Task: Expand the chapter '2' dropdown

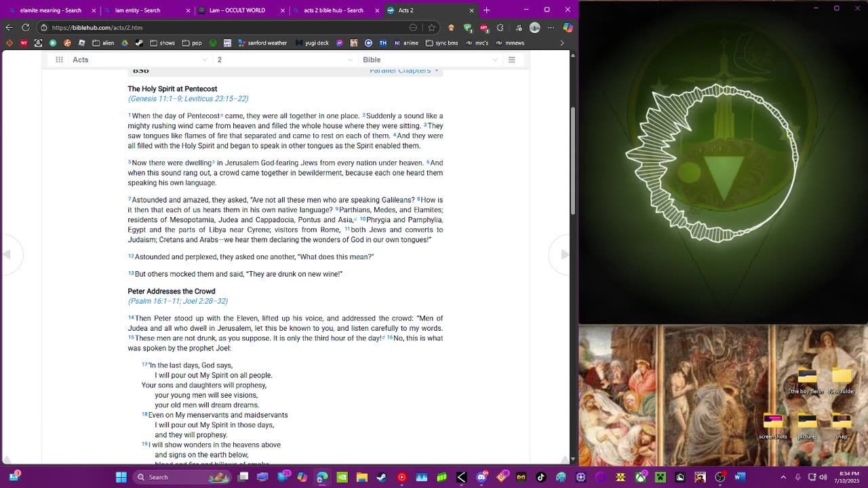Action: (285, 60)
